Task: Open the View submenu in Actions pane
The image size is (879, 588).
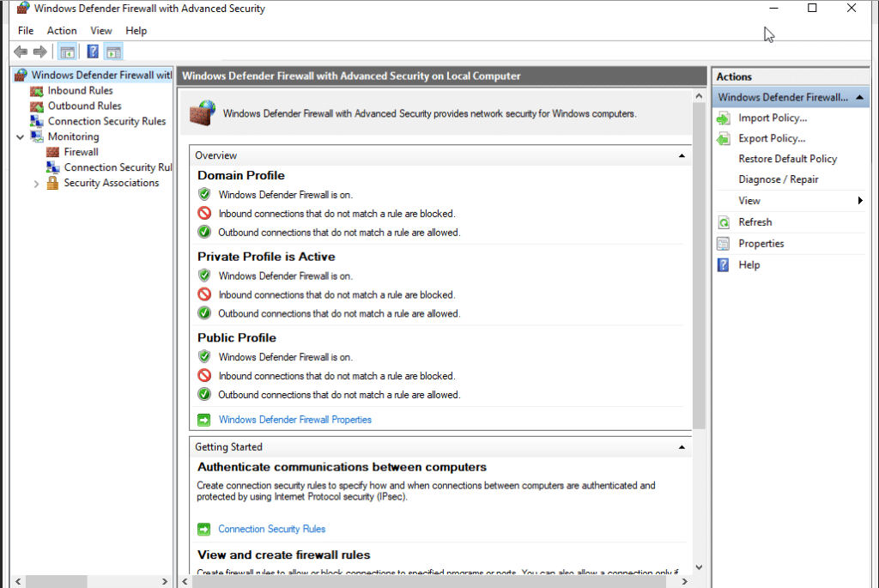Action: tap(749, 201)
